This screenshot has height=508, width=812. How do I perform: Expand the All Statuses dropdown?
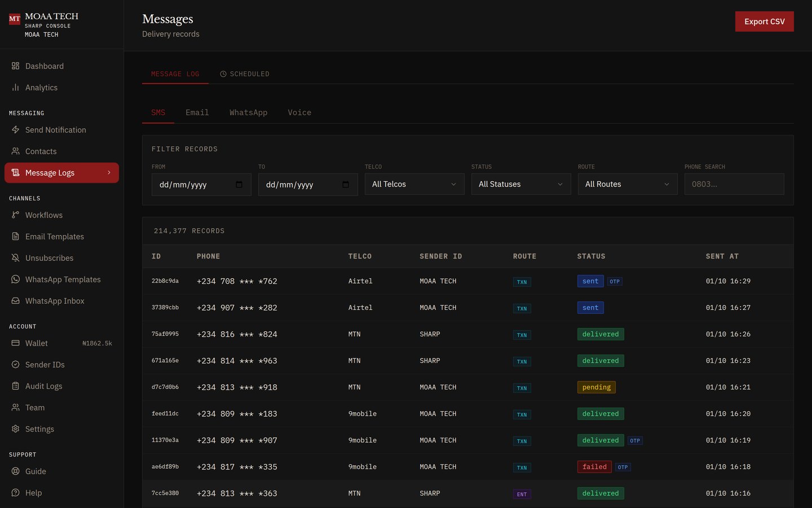click(521, 184)
